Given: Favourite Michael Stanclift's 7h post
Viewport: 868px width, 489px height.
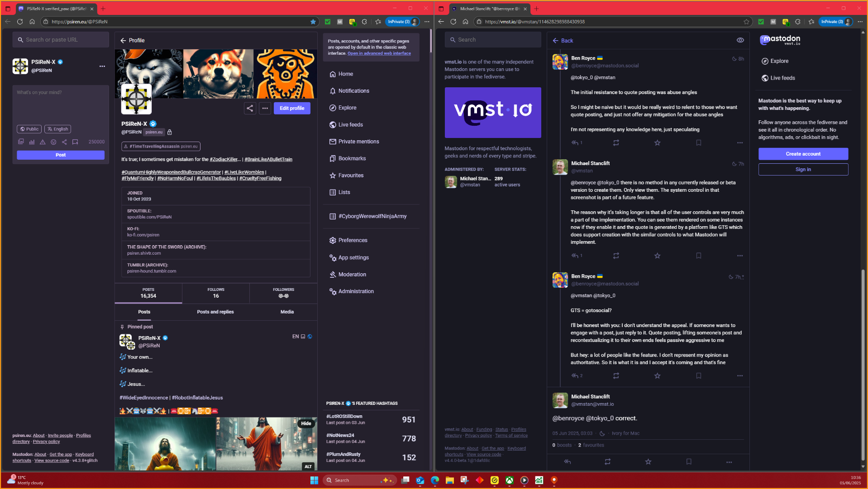Looking at the screenshot, I should coord(657,256).
